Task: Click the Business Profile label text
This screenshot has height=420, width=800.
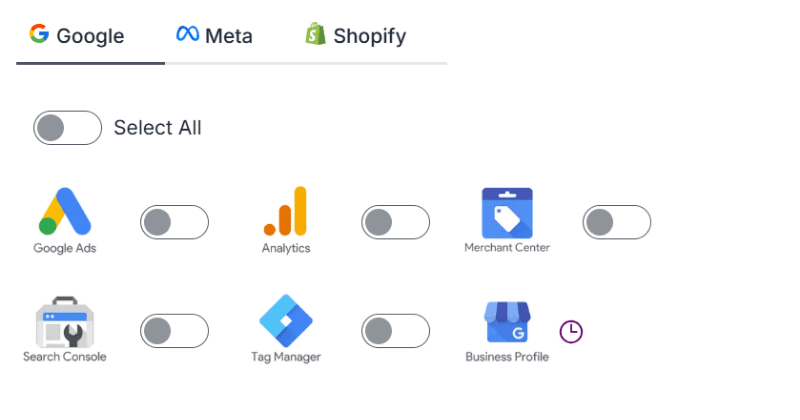Action: click(507, 357)
